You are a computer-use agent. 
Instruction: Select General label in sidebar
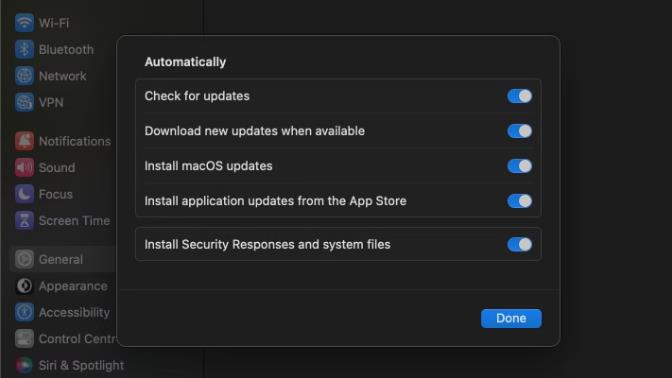click(60, 260)
